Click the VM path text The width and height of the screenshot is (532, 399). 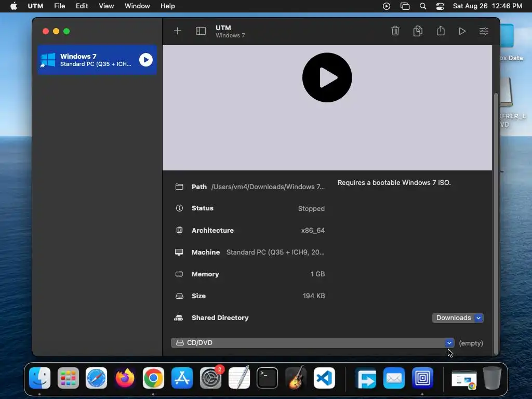268,187
